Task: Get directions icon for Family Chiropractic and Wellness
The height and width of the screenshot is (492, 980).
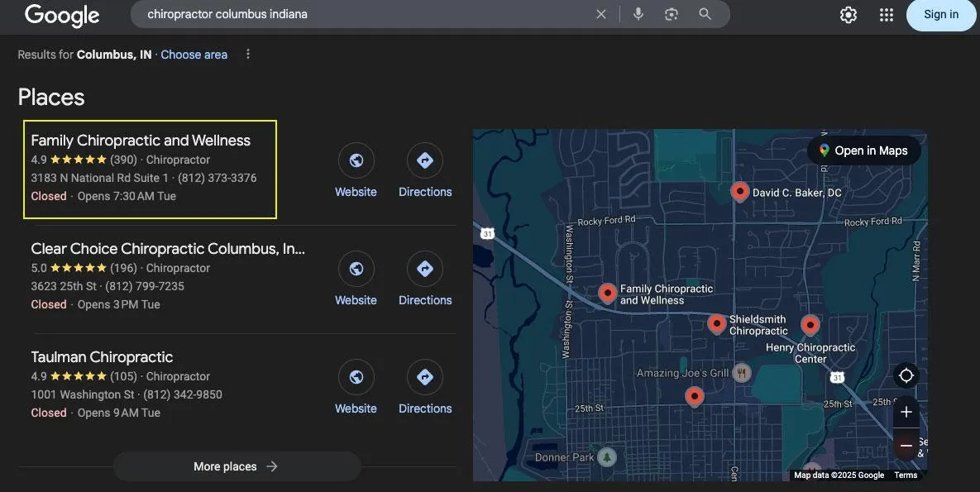Action: (425, 160)
